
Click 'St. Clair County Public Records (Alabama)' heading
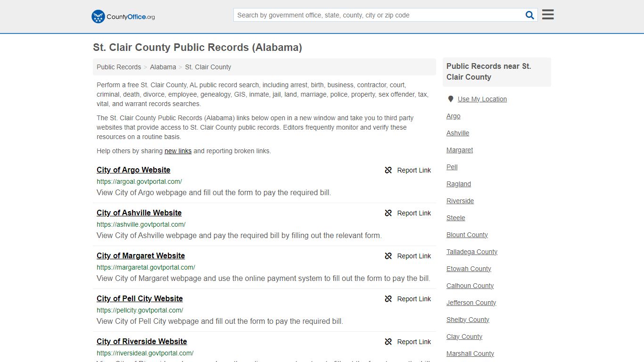(x=198, y=47)
